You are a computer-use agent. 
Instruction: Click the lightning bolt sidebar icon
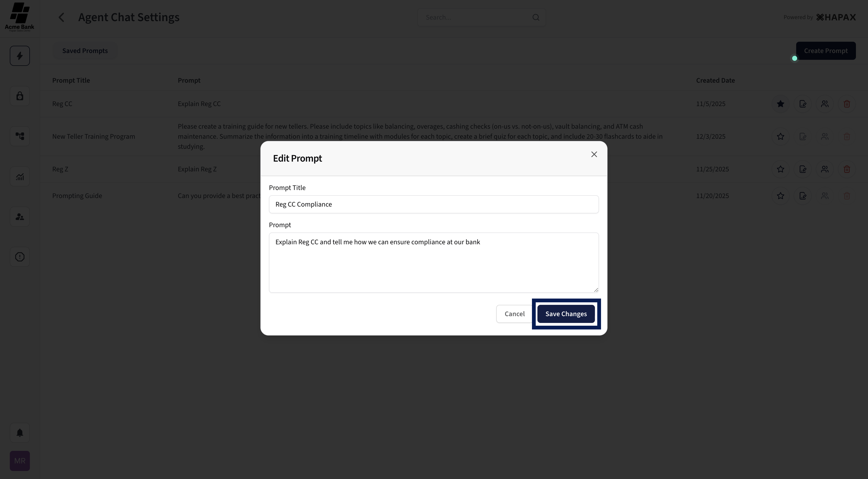pyautogui.click(x=20, y=56)
